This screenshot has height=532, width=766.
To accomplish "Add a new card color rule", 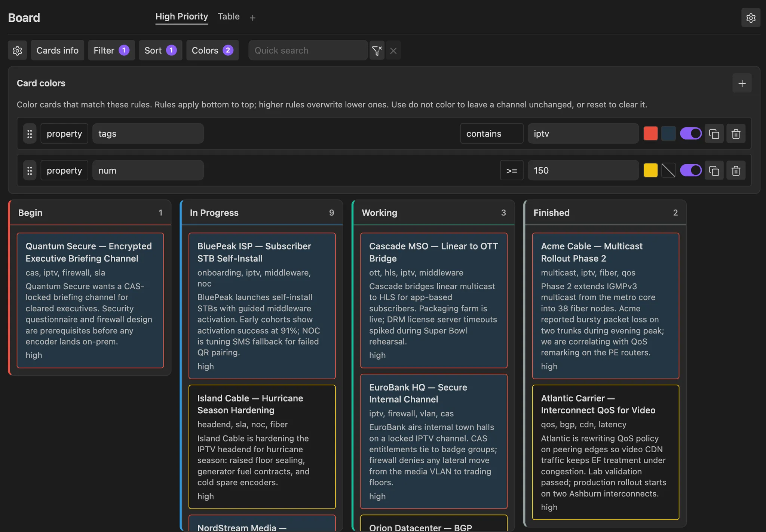I will (742, 83).
